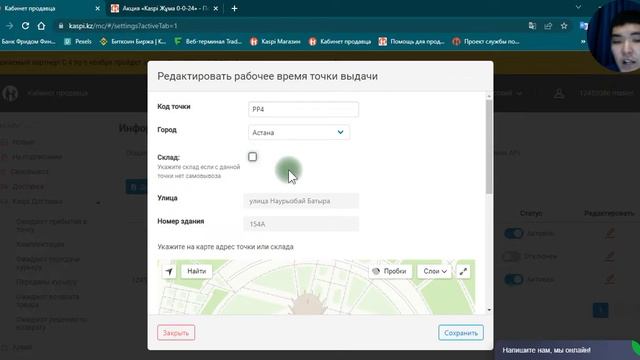The image size is (640, 360).
Task: Show more bookmarks with the chevron
Action: pos(583,42)
